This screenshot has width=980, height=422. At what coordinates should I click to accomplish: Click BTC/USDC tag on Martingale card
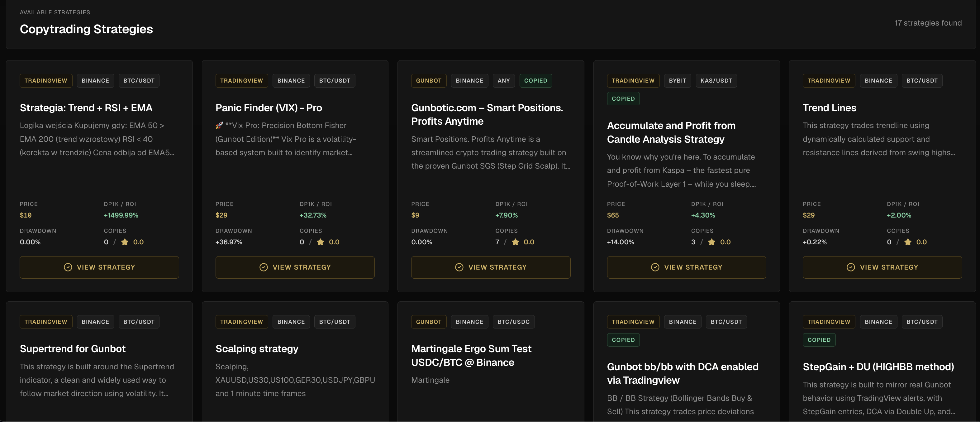[x=514, y=322]
